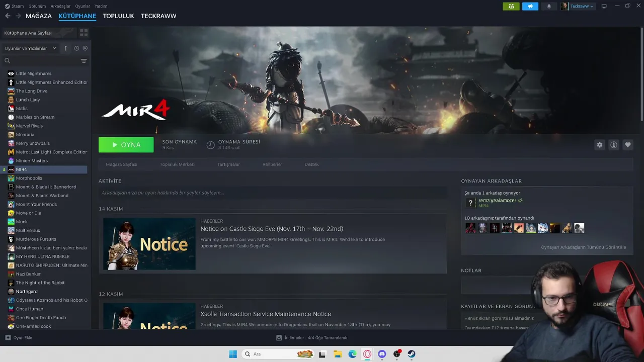Screen dimensions: 644x362
Task: Go forward with the right arrow
Action: point(18,16)
